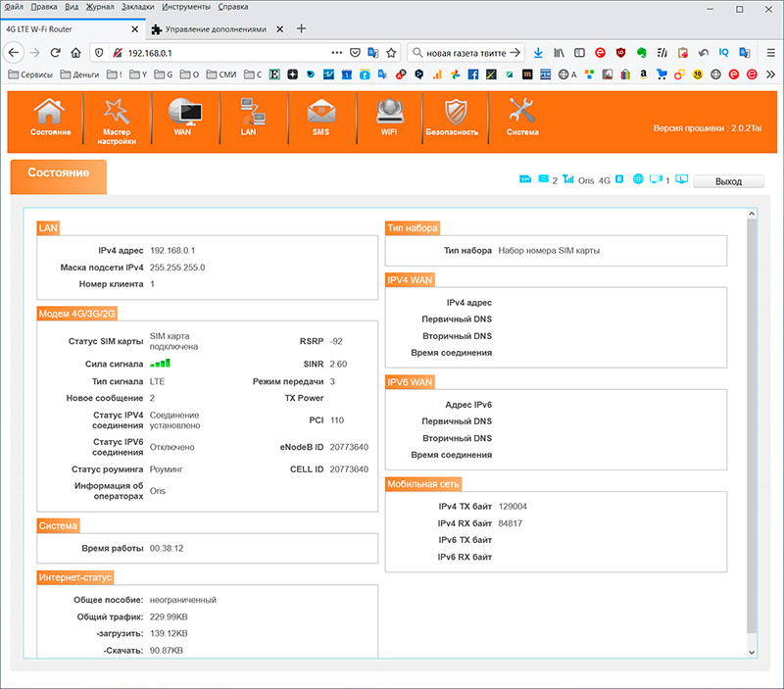
Task: Open the Состояние home icon
Action: 50,112
